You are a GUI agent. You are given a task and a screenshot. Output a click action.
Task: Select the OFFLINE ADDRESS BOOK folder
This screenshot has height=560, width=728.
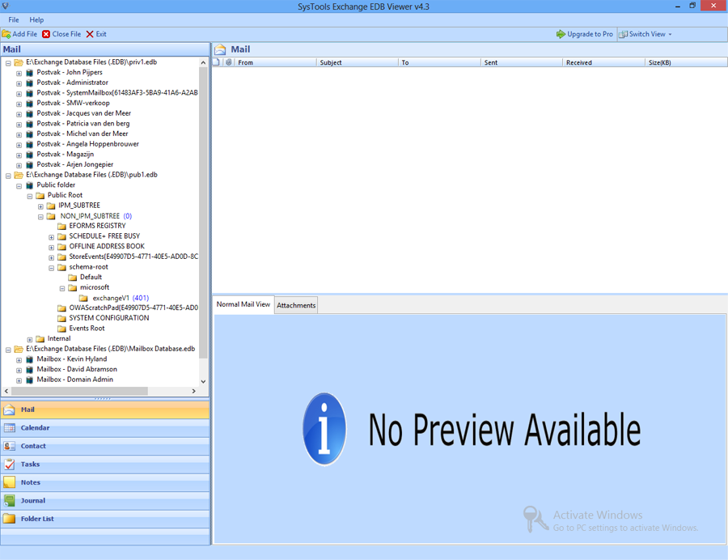(107, 247)
